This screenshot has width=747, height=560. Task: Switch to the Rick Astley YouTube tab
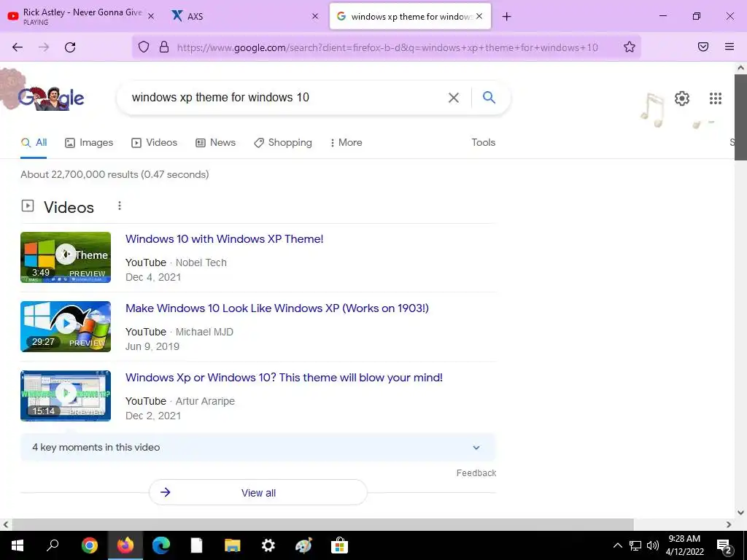click(80, 16)
